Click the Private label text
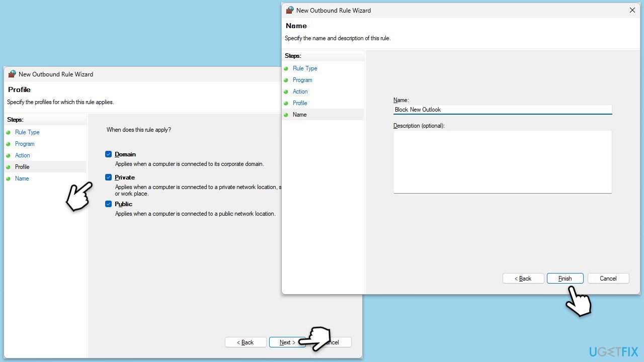This screenshot has width=644, height=362. point(125,177)
